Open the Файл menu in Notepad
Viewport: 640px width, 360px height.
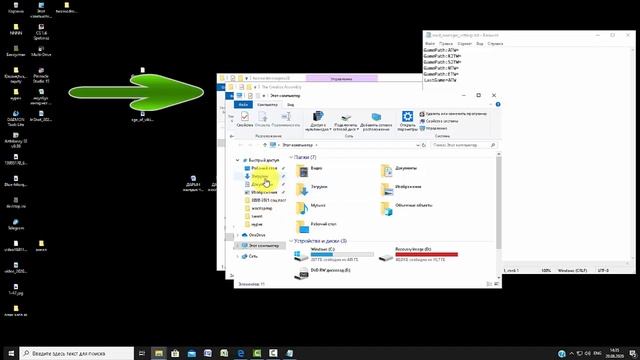[x=430, y=44]
